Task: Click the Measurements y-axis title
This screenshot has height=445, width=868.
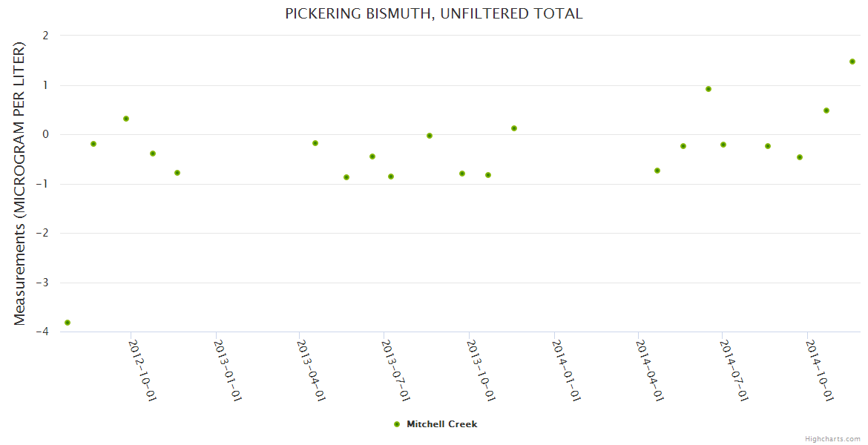Action: [x=20, y=182]
